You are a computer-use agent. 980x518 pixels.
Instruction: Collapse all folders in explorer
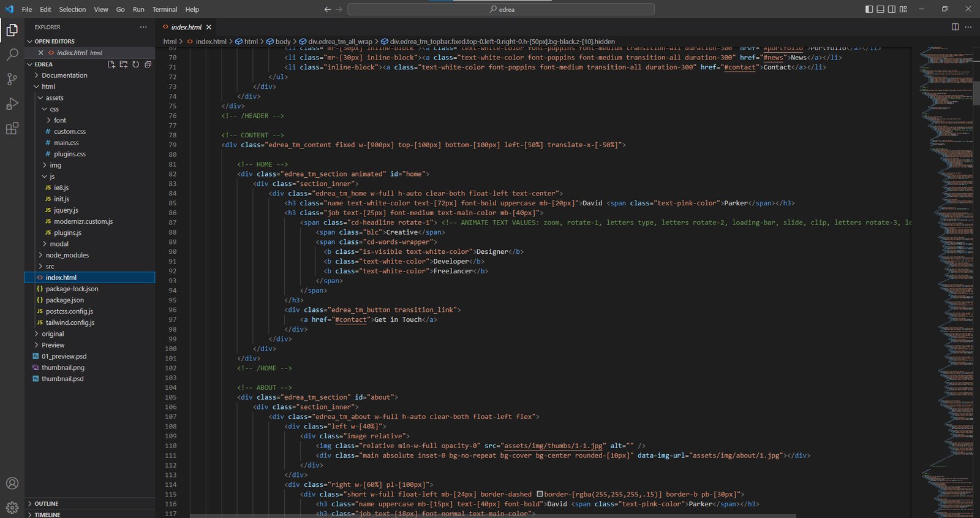point(148,64)
